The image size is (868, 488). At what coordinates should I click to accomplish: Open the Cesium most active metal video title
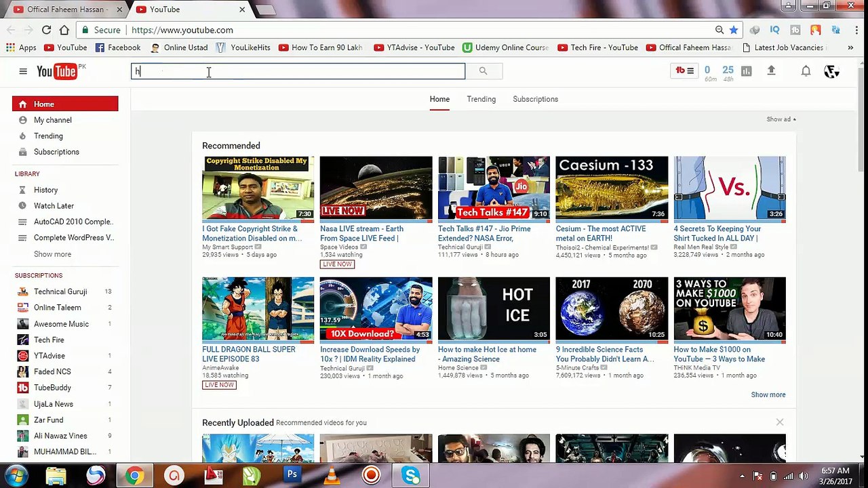coord(601,233)
